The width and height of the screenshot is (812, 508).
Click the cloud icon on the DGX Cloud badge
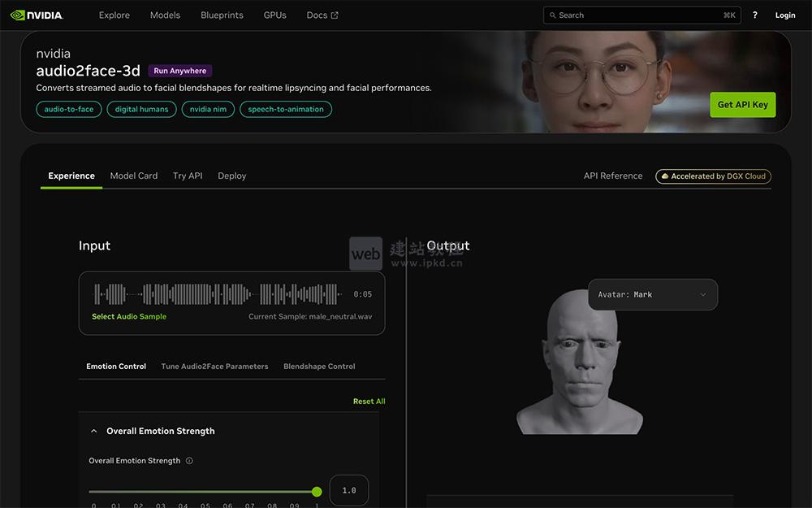665,176
